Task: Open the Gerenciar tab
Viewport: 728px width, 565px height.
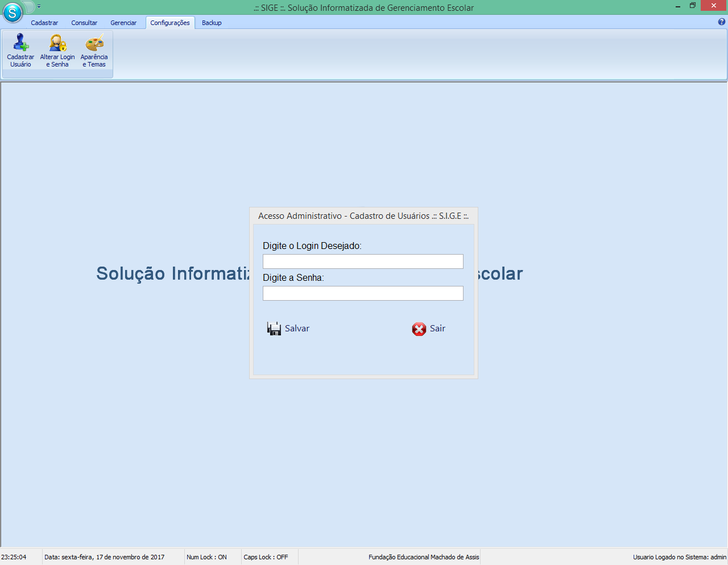Action: coord(123,23)
